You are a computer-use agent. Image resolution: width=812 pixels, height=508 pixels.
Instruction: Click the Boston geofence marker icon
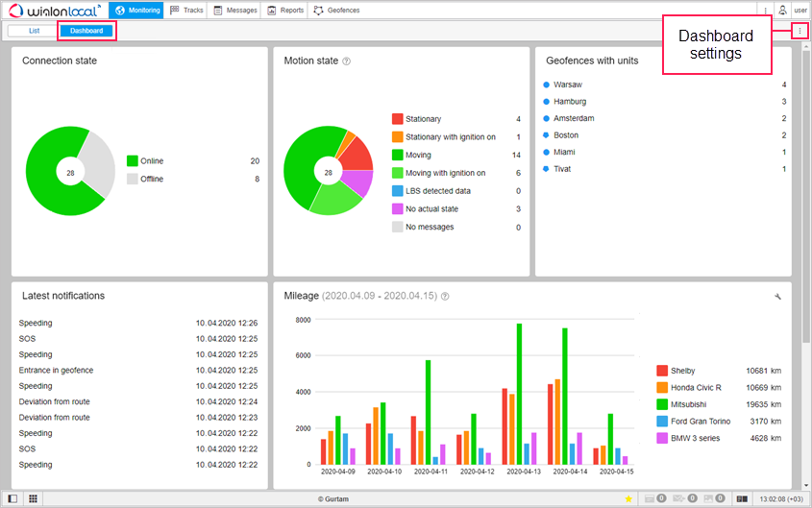tap(546, 135)
